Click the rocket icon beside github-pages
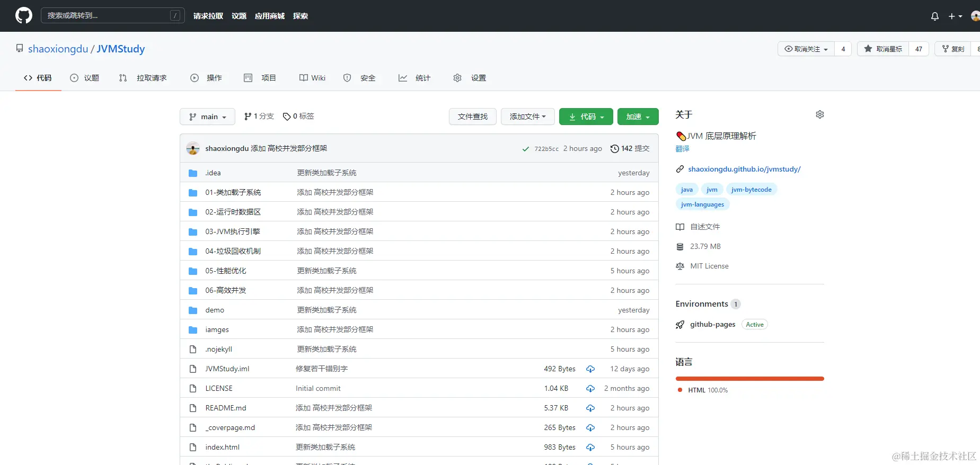Screen dimensions: 980x465 680,325
